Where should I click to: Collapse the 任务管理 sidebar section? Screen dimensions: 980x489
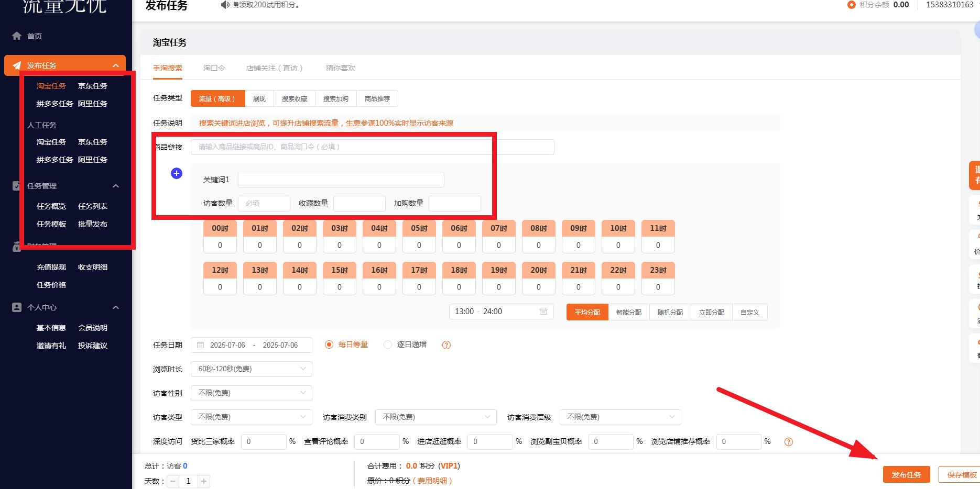click(x=116, y=185)
